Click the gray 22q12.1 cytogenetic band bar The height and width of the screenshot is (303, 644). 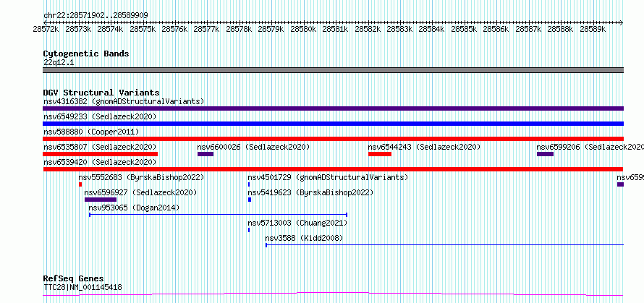[x=333, y=70]
